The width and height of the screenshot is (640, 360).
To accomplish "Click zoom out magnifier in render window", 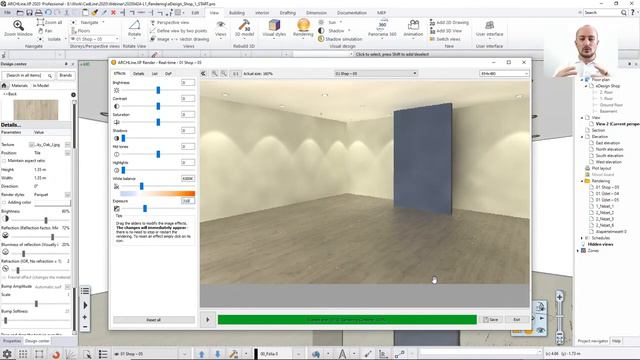I will [224, 73].
